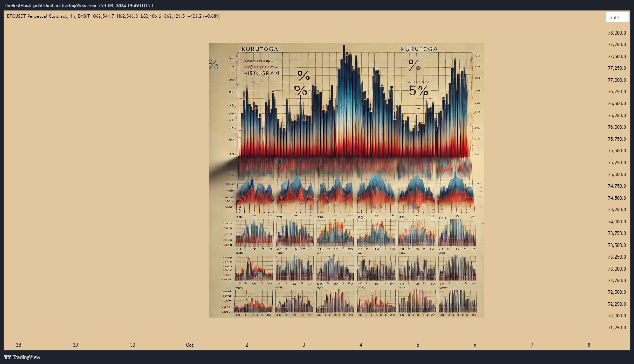Click the date label 2 on time axis
634x364 pixels.
[x=247, y=345]
